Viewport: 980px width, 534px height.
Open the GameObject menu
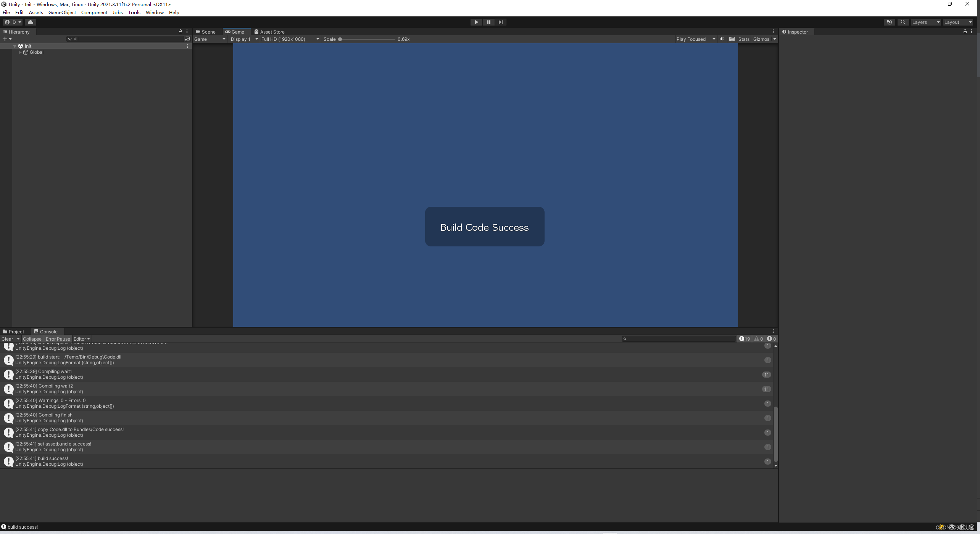point(62,12)
